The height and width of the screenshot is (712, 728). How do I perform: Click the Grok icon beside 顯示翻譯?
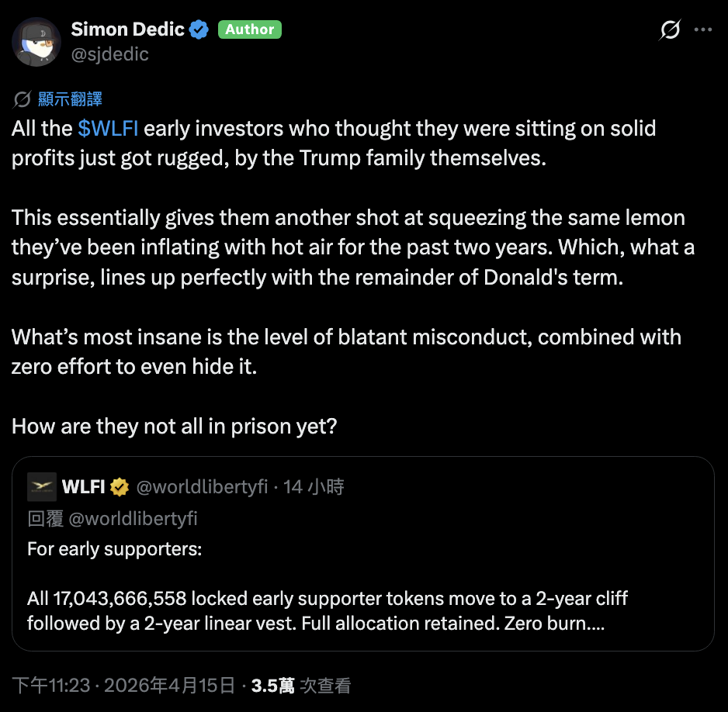pos(23,99)
